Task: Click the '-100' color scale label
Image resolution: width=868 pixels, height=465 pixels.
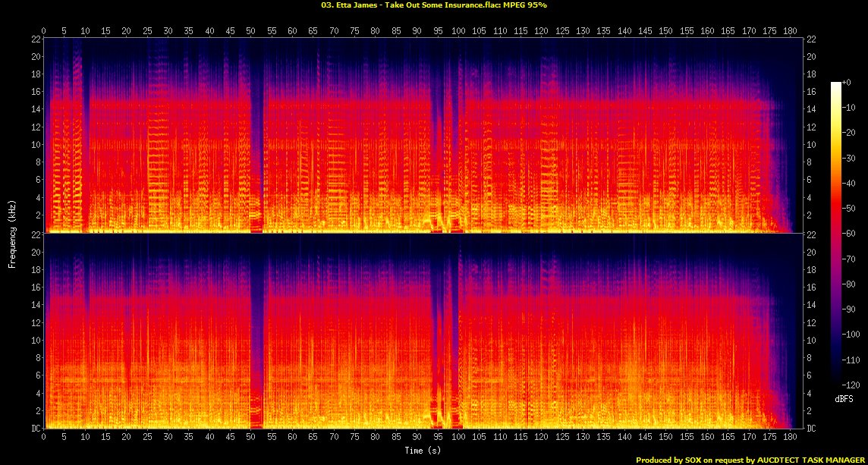Action: tap(851, 334)
